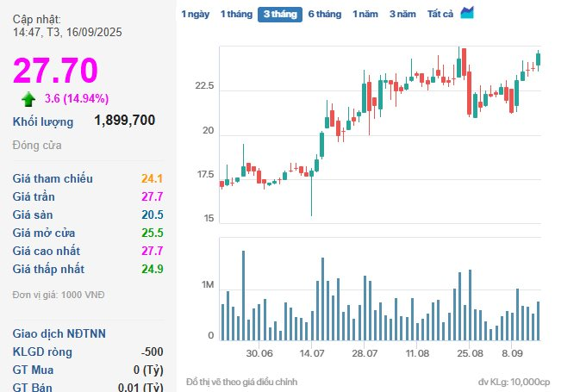580x392 pixels.
Task: Click the "Giá sàn" value 20.5
Action: tap(153, 215)
